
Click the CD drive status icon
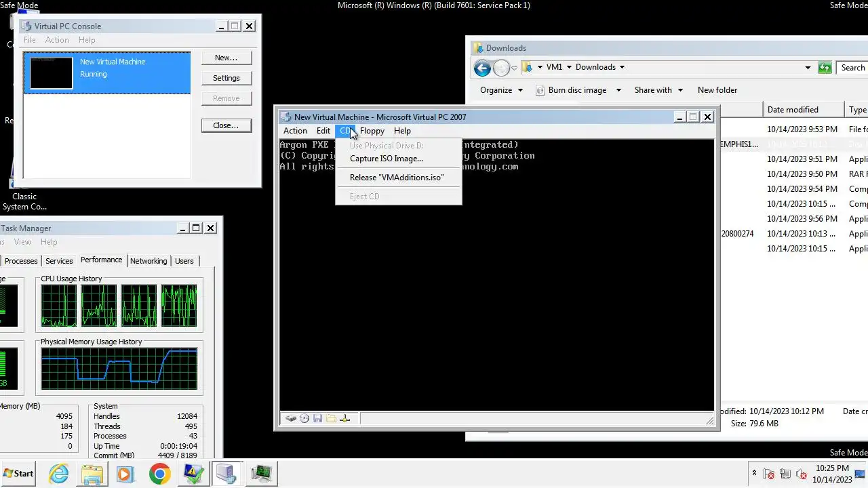pyautogui.click(x=304, y=418)
